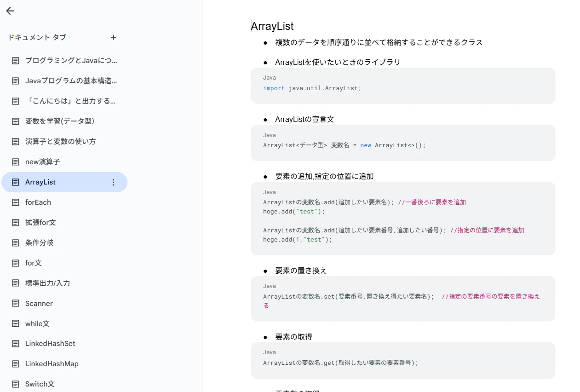This screenshot has width=580, height=392.
Task: Open the プログラミングとJavaについて tab
Action: (x=64, y=61)
